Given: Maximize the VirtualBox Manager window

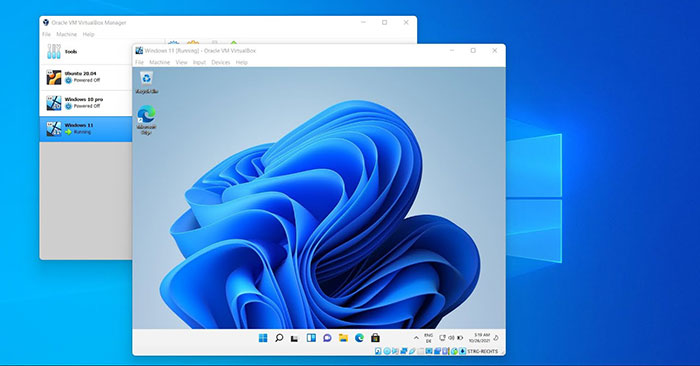Looking at the screenshot, I should click(x=384, y=22).
